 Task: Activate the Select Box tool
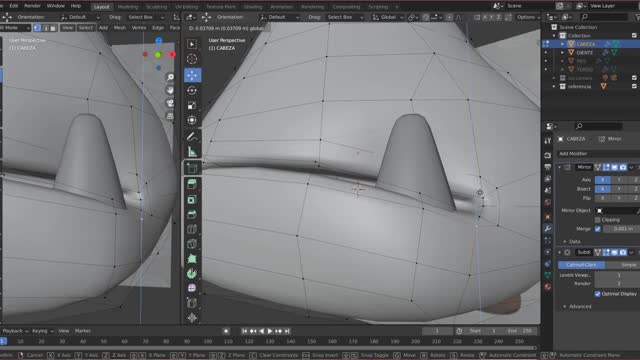[x=192, y=44]
